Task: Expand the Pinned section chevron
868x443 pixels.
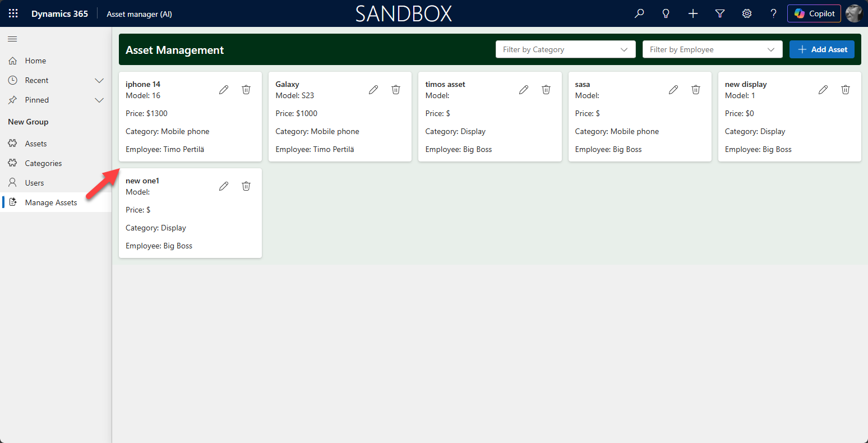Action: (99, 100)
